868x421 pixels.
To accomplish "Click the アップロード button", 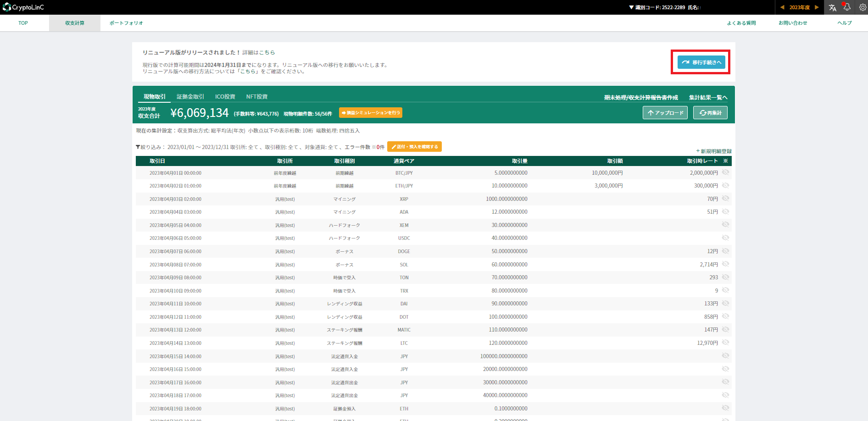I will (665, 113).
